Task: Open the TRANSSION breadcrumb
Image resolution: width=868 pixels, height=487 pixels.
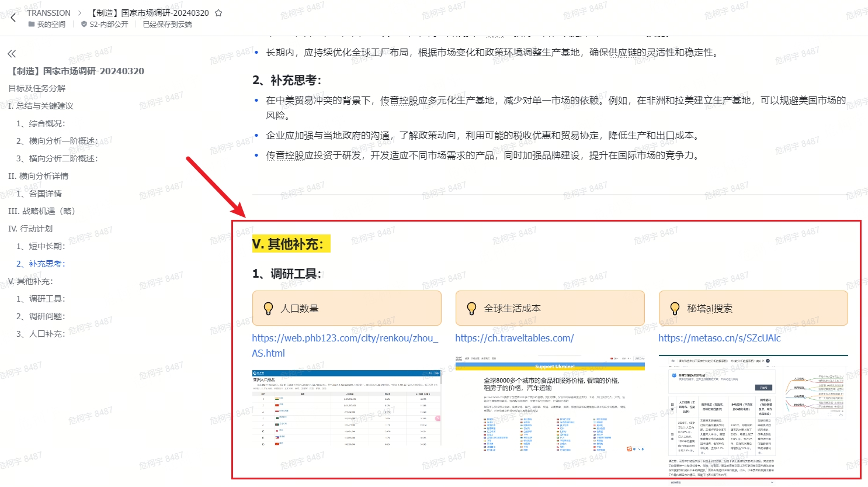Action: point(48,13)
